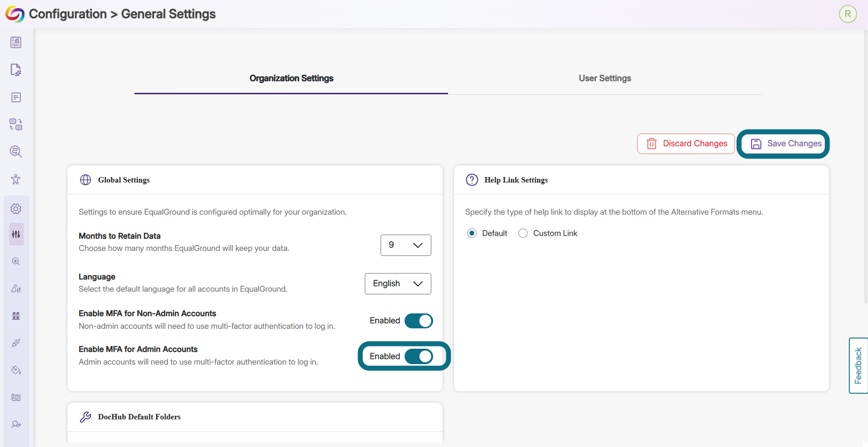Click the license certificate sidebar icon
The image size is (868, 447).
[x=16, y=397]
